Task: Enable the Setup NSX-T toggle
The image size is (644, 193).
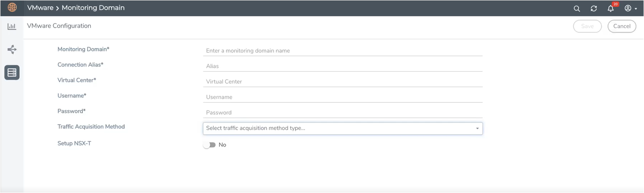Action: tap(209, 145)
